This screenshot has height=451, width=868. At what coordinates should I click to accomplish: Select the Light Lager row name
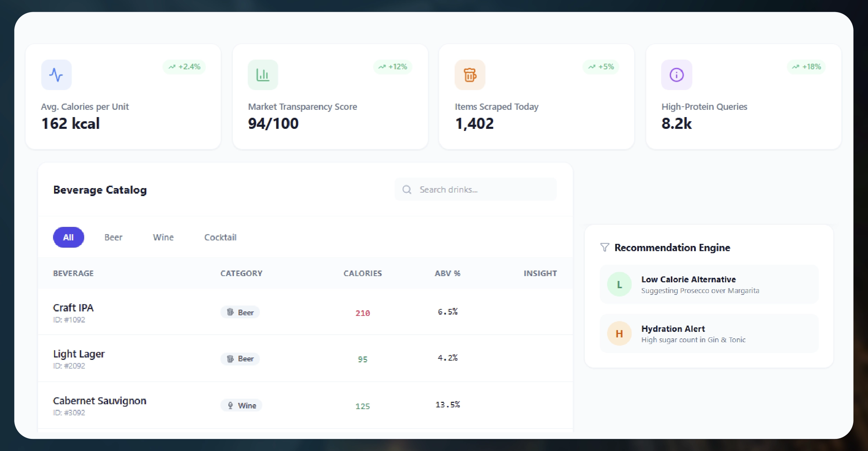tap(79, 354)
